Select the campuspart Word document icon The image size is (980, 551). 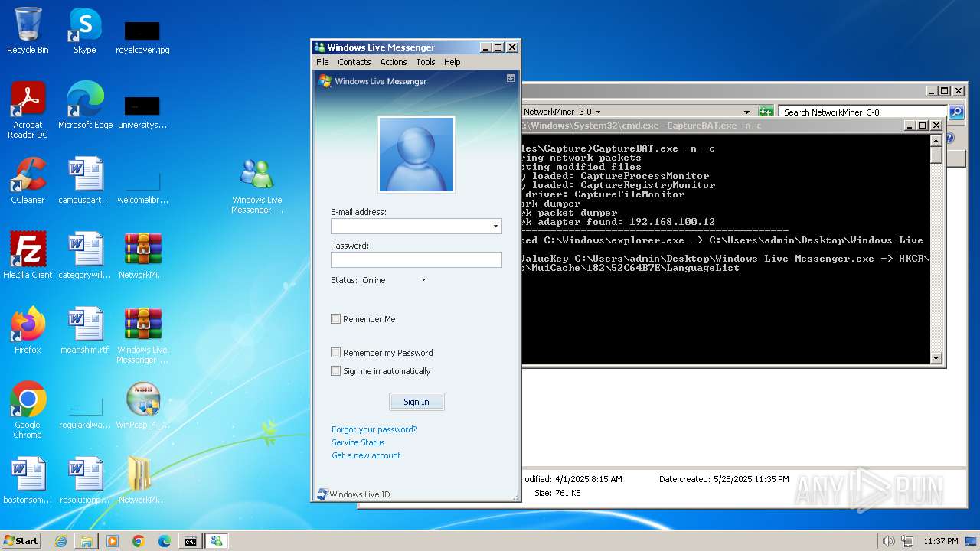point(85,181)
